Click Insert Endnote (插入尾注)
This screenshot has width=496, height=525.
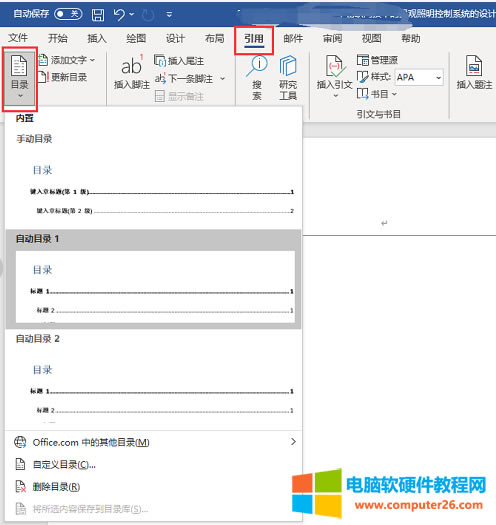tap(179, 61)
